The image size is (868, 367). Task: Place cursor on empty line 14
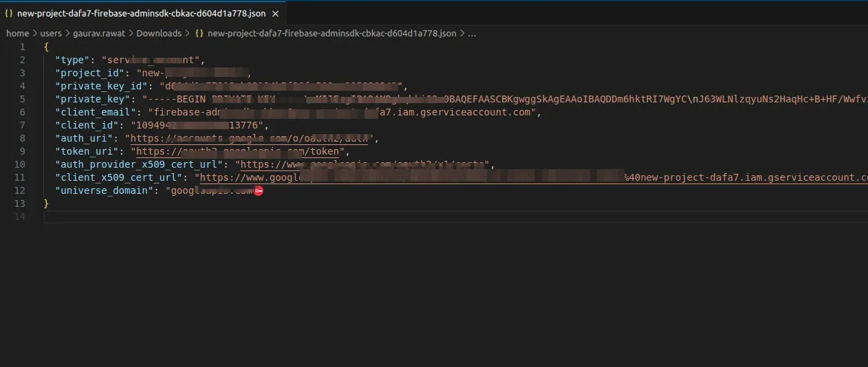(x=454, y=216)
